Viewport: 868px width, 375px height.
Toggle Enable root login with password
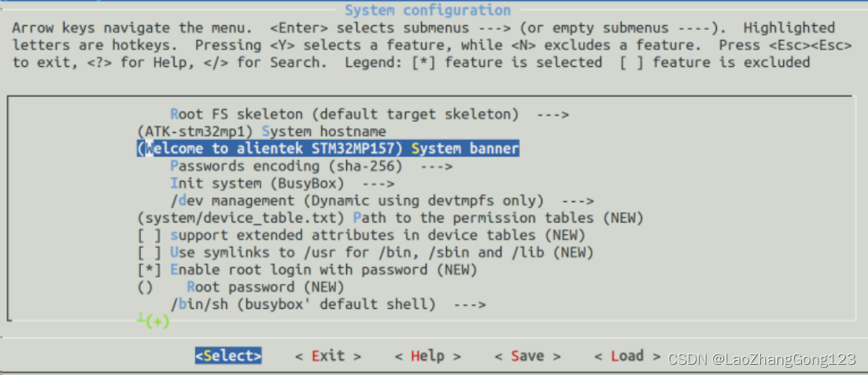pyautogui.click(x=307, y=270)
